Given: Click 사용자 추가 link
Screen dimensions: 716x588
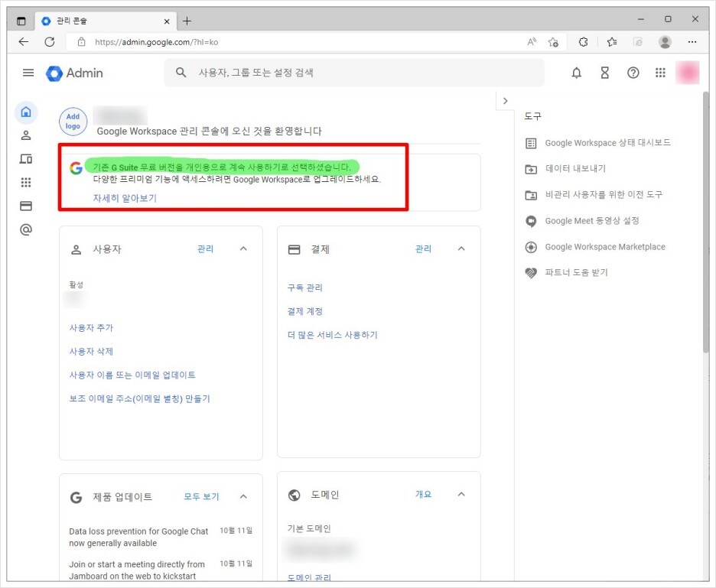Looking at the screenshot, I should pos(91,328).
